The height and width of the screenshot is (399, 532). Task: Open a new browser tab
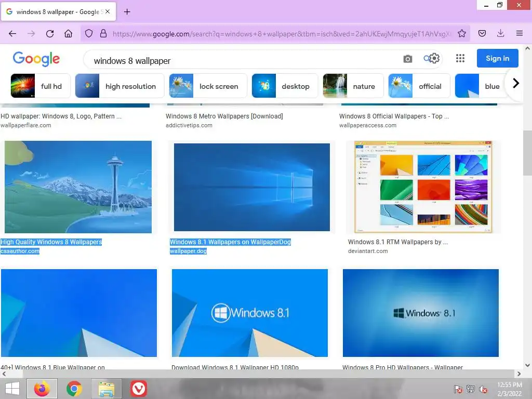coord(127,12)
